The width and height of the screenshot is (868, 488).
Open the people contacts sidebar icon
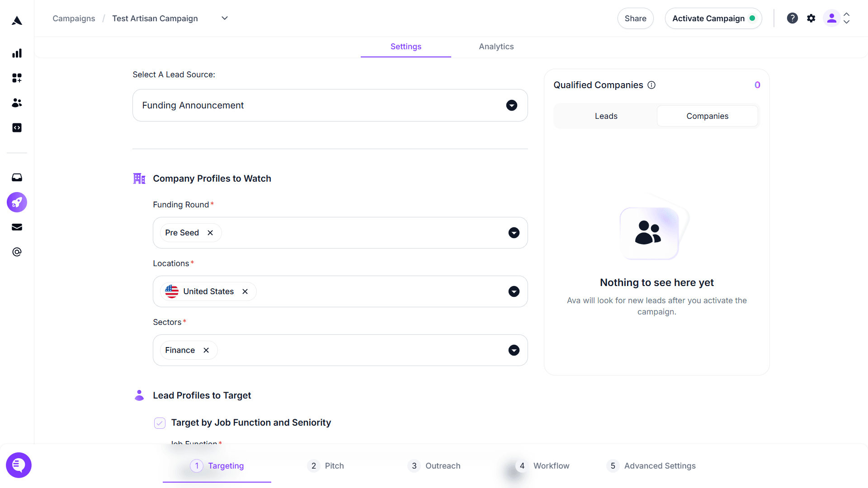pyautogui.click(x=17, y=103)
